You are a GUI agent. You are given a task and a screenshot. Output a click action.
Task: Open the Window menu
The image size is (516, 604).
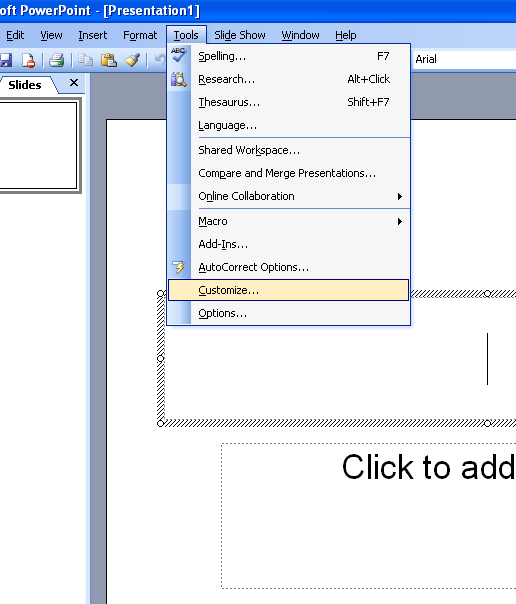(300, 35)
